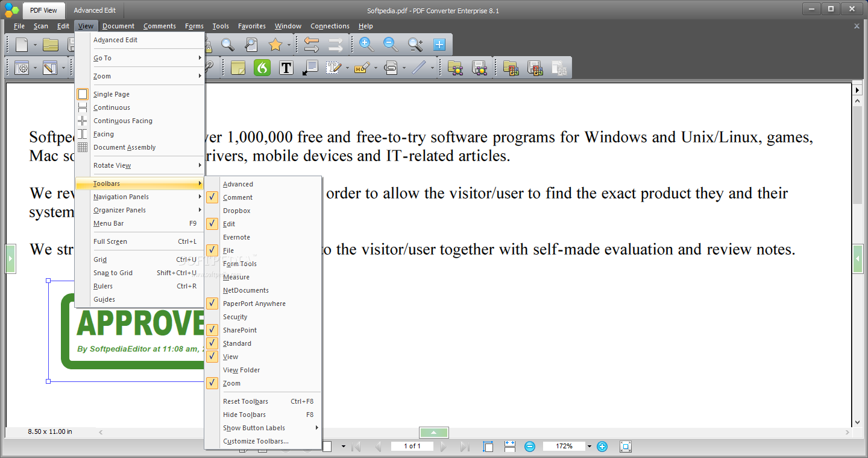
Task: Select the Callout text tool
Action: [310, 68]
